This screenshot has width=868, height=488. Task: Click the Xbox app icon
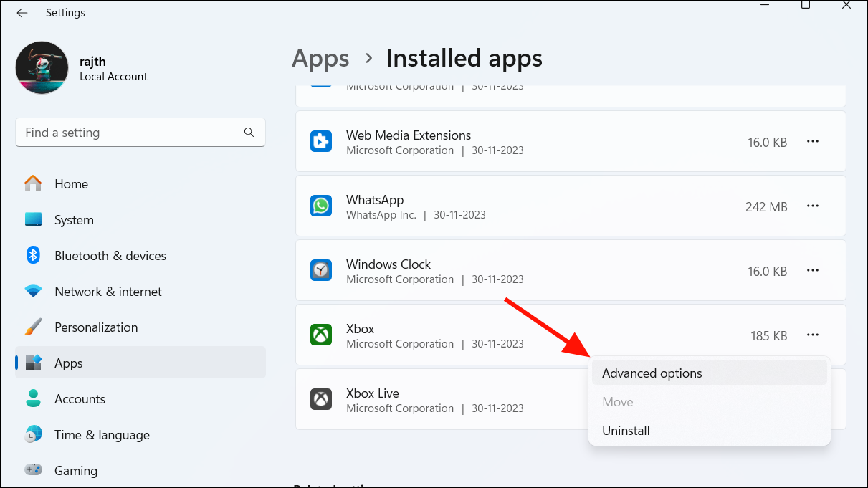[321, 335]
